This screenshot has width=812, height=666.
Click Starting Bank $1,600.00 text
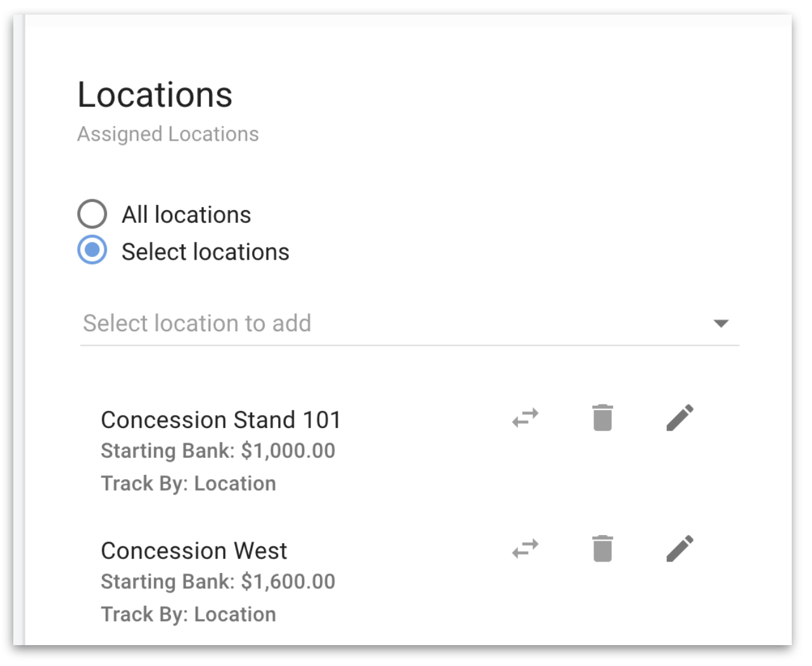(218, 582)
